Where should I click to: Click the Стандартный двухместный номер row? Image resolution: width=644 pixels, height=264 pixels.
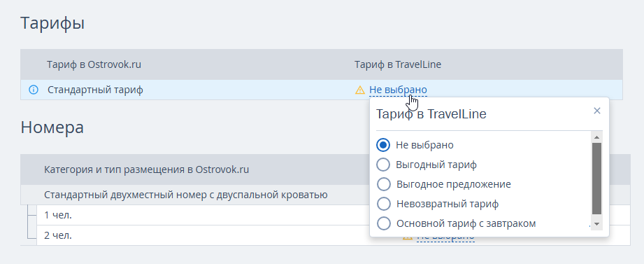185,195
